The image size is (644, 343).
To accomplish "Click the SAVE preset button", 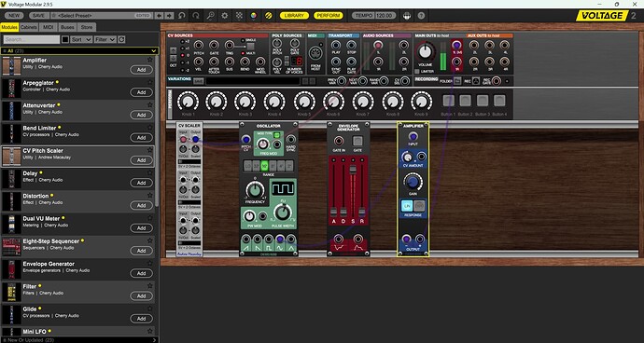I will coord(38,16).
